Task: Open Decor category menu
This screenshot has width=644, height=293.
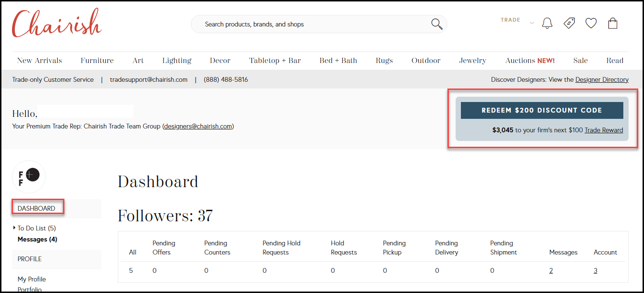Action: tap(220, 61)
